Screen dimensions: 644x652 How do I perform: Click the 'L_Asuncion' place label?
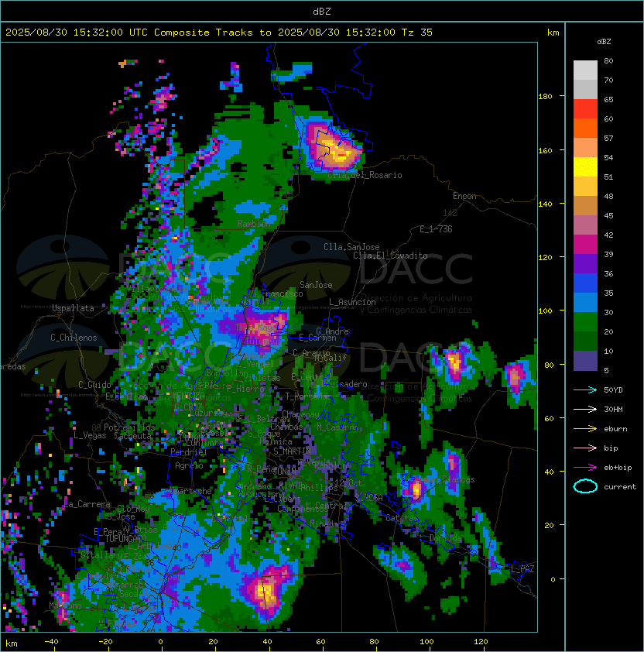click(352, 302)
